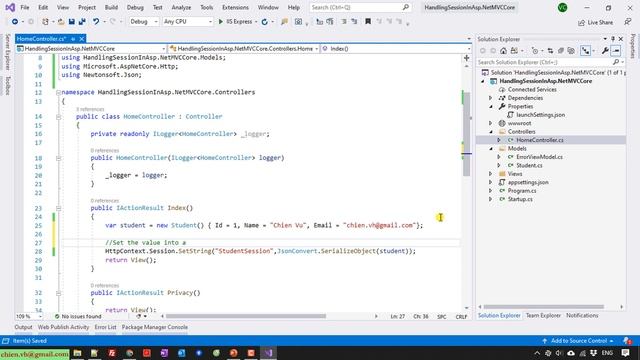Toggle auto-hide pin on Solution Explorer
The image size is (640, 360).
point(613,39)
